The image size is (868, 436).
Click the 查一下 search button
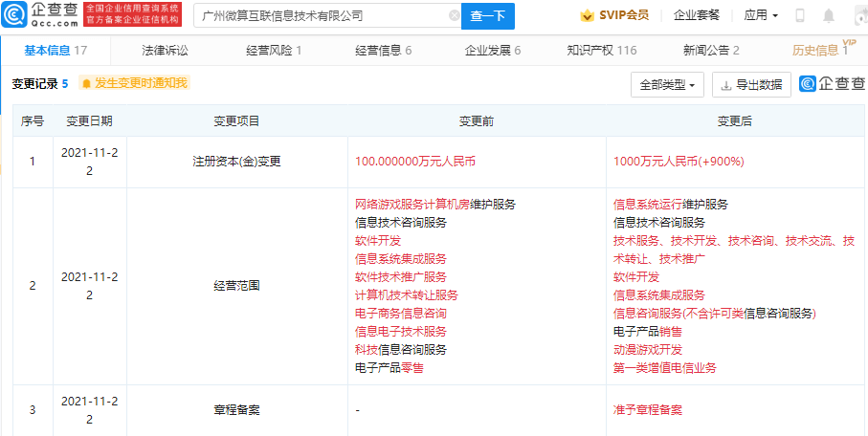tap(488, 16)
